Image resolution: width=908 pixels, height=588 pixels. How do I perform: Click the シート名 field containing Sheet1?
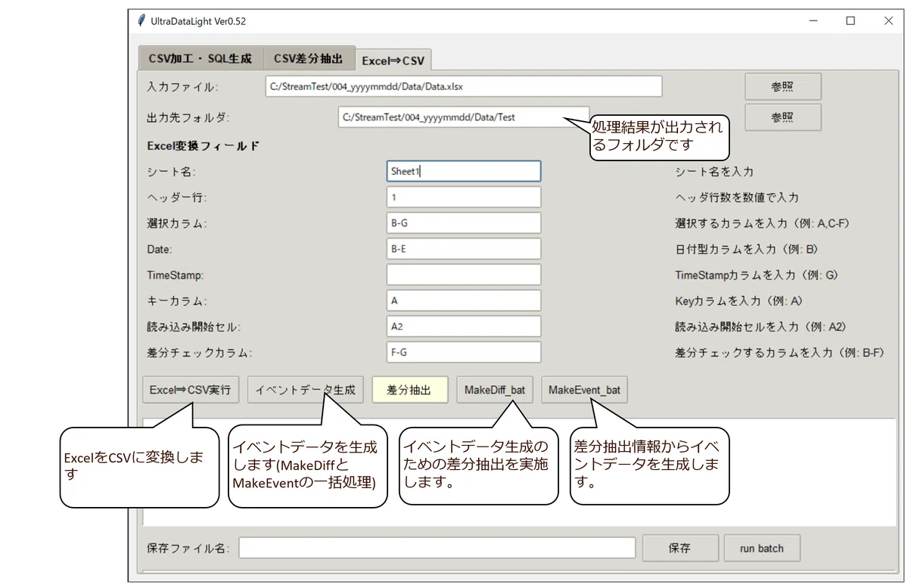464,171
